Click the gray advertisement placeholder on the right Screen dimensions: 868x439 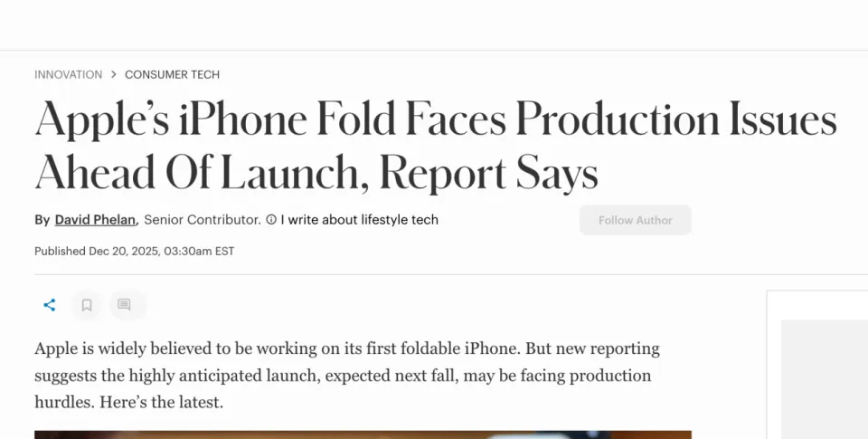point(823,380)
